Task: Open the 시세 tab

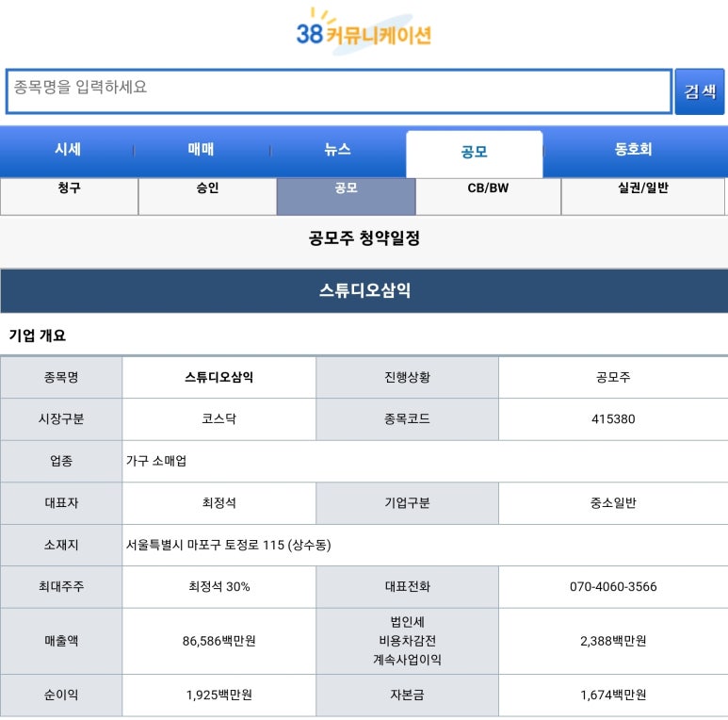Action: coord(68,149)
